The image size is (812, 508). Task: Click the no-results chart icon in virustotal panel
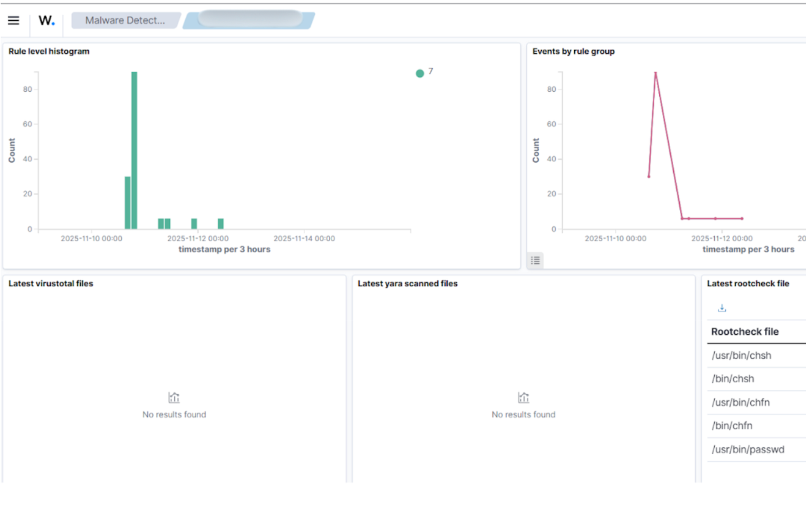[x=174, y=398]
